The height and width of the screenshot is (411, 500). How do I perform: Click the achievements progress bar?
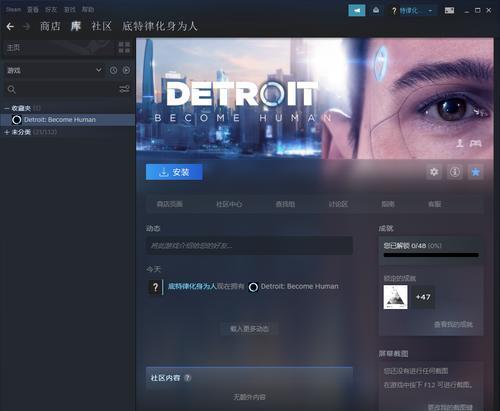[431, 255]
